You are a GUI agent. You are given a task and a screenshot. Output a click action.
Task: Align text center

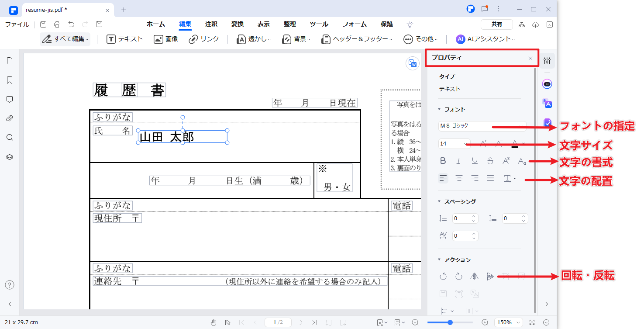[459, 178]
